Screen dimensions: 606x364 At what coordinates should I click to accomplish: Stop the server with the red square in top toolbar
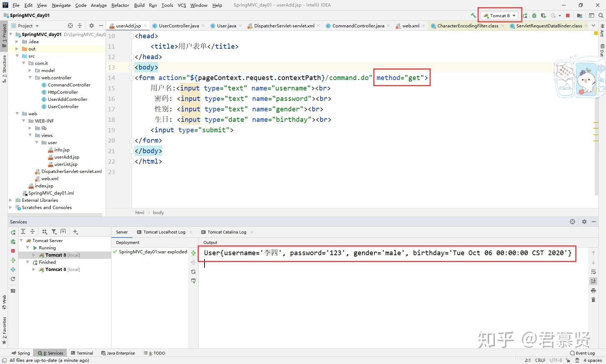tap(568, 15)
